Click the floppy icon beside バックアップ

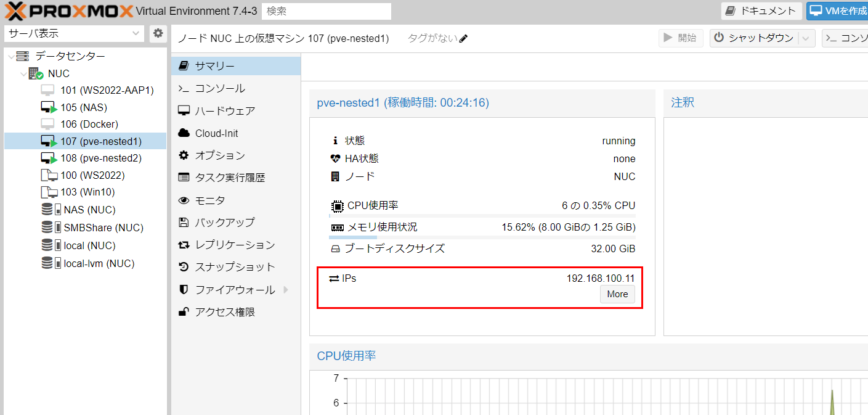[184, 222]
